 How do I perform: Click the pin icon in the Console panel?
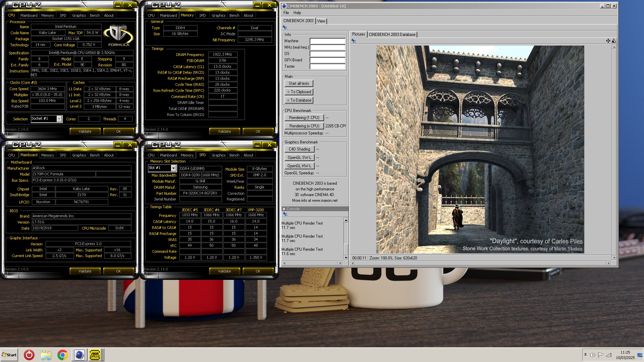coord(285,214)
